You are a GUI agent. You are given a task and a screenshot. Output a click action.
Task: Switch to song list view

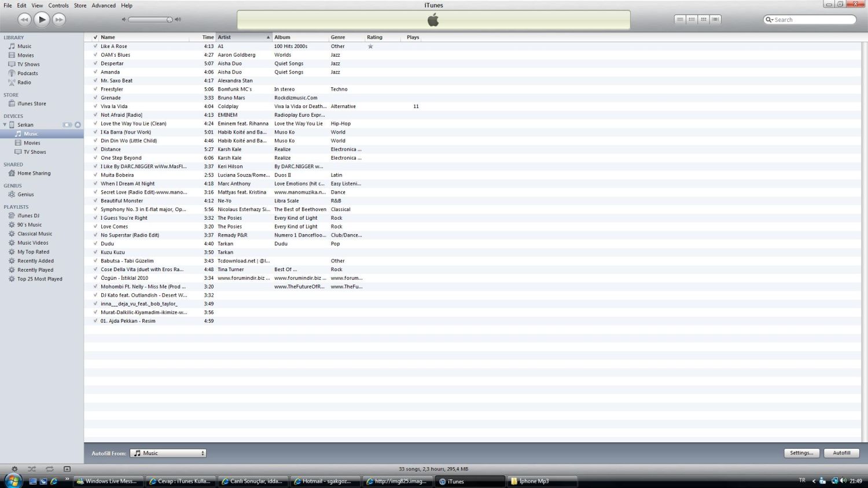(680, 20)
